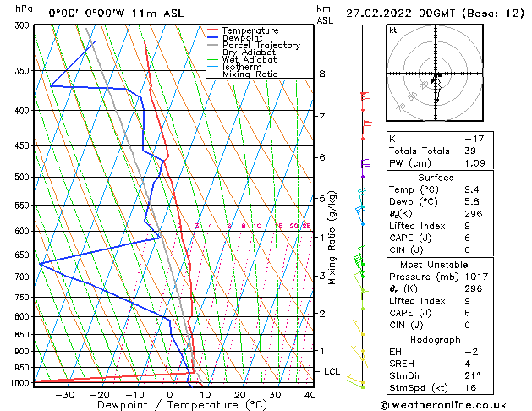
Task: Click the 'Surface' section heading
Action: tap(436, 178)
